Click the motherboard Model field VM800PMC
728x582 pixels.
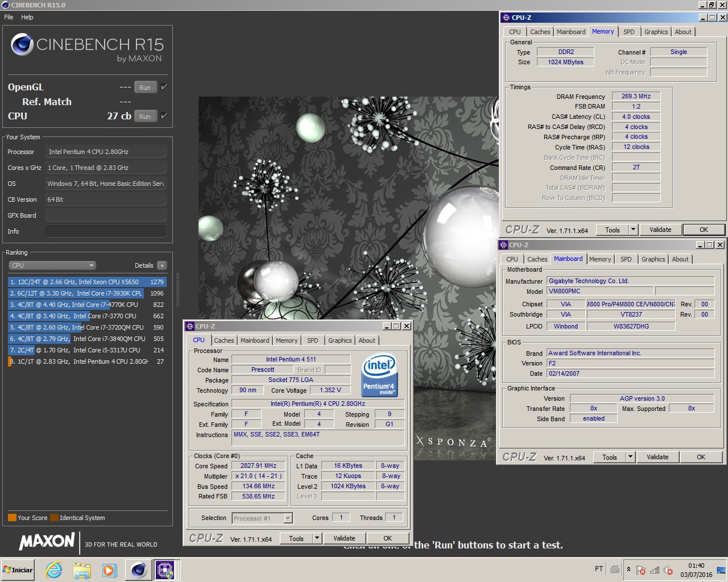click(x=599, y=291)
